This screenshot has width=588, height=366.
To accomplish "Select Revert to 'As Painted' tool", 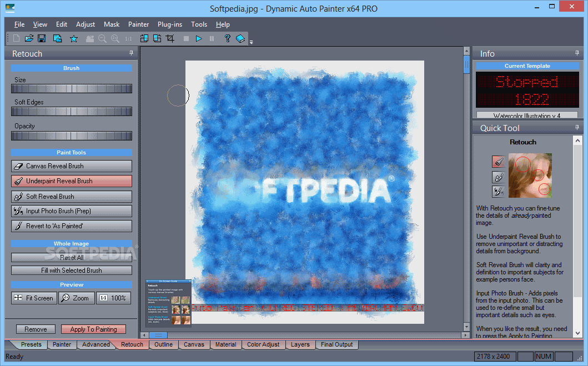I will (72, 225).
